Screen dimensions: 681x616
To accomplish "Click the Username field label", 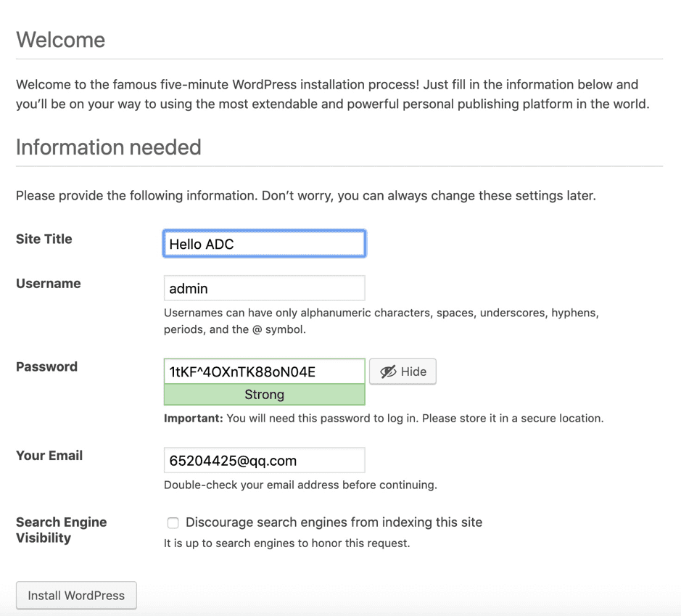I will coord(49,283).
